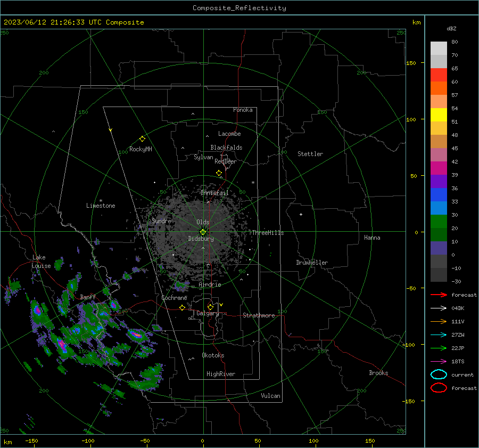Select the Stettler label
Screen dimensions: 479x448
click(310, 154)
